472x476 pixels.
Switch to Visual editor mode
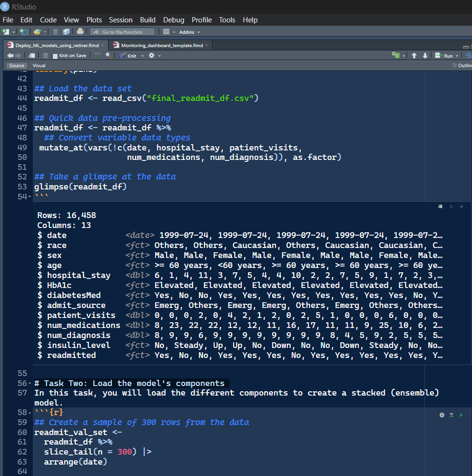tap(39, 65)
